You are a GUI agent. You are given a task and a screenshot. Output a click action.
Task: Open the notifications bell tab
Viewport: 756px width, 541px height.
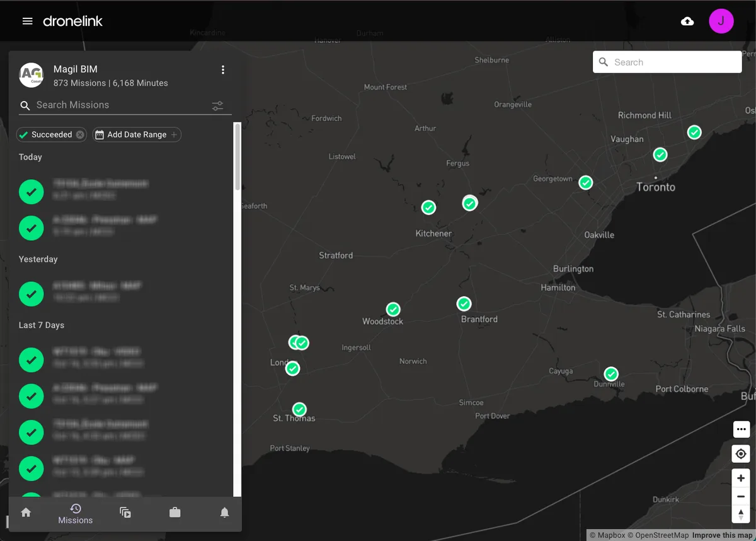coord(224,513)
